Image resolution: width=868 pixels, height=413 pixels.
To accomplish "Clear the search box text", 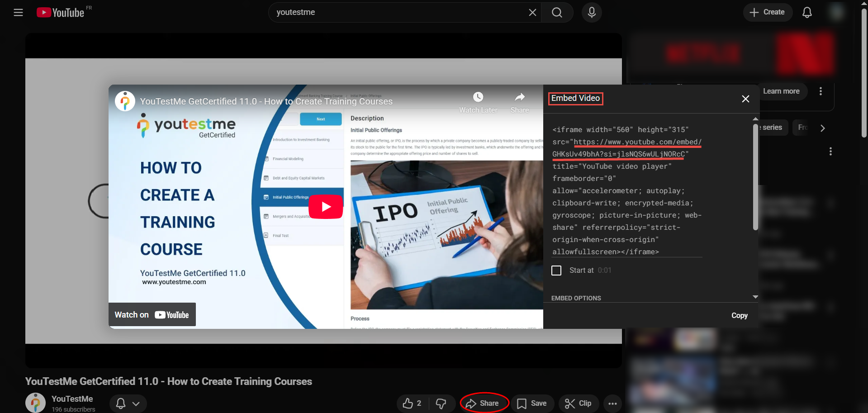I will pyautogui.click(x=532, y=13).
